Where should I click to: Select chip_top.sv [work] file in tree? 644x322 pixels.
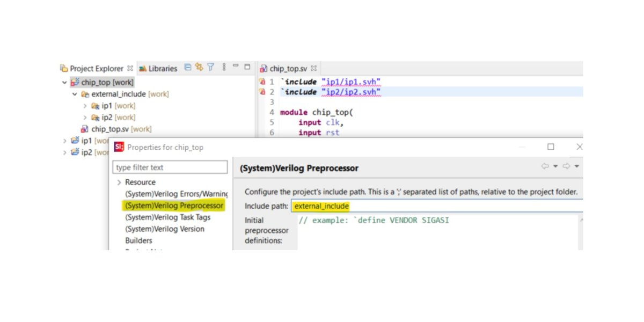(x=121, y=129)
